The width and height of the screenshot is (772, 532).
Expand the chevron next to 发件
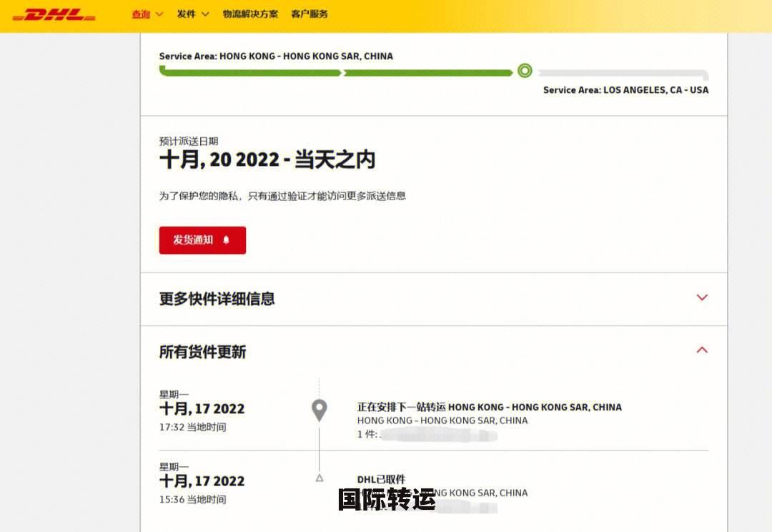[205, 14]
